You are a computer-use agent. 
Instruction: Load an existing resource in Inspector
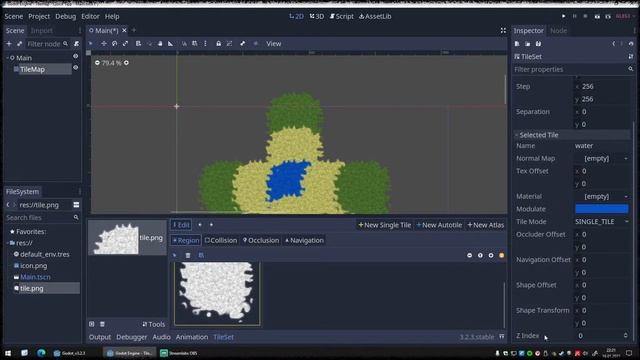[x=528, y=44]
